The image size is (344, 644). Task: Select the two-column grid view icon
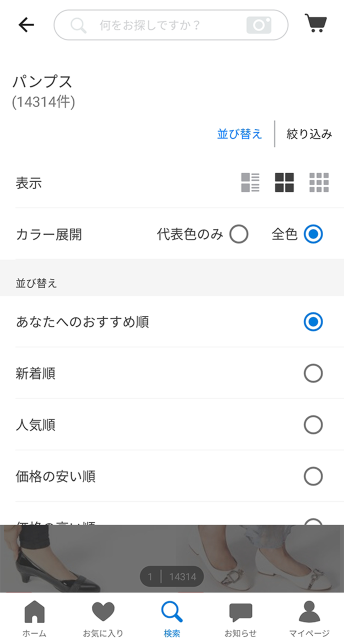[284, 182]
